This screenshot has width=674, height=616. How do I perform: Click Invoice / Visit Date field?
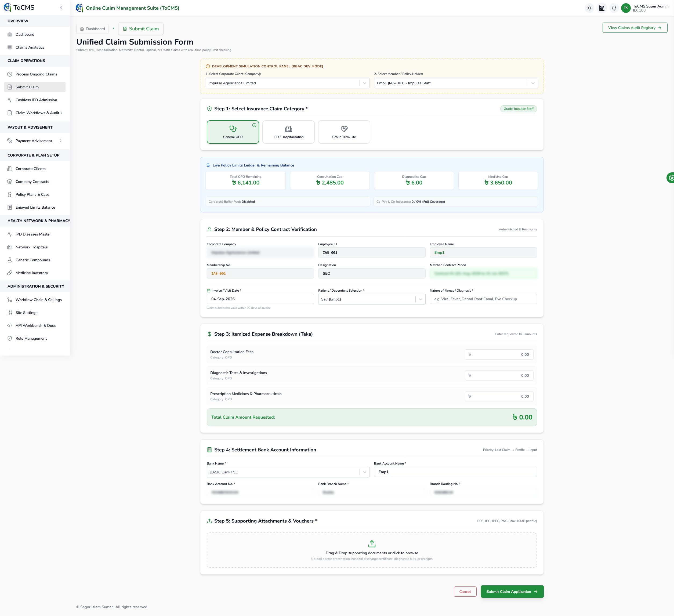point(260,299)
